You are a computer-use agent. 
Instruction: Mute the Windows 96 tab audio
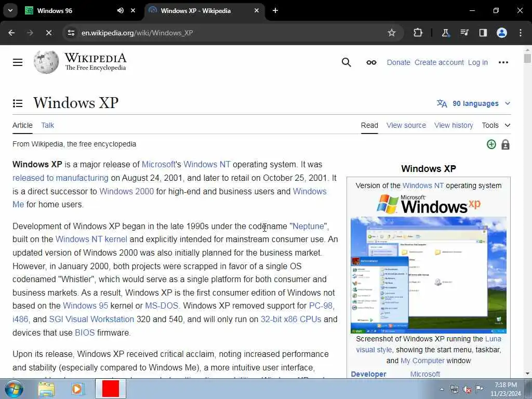point(121,10)
